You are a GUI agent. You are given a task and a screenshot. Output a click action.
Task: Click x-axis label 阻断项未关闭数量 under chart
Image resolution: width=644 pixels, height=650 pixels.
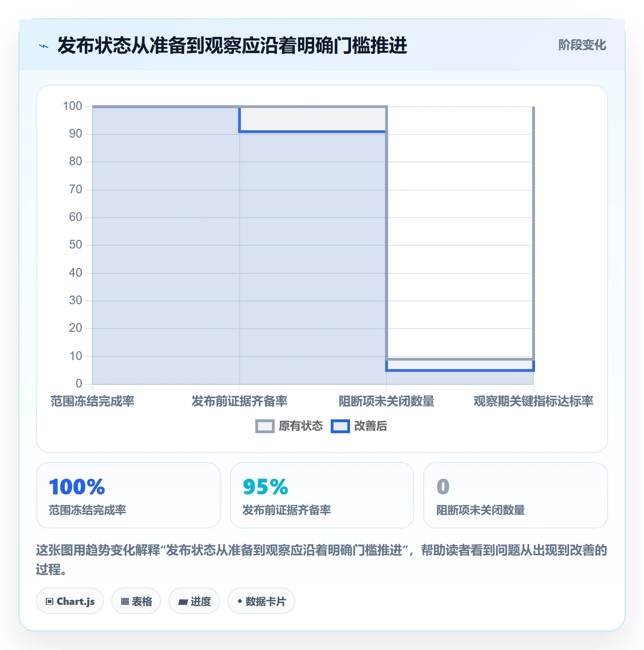(386, 401)
